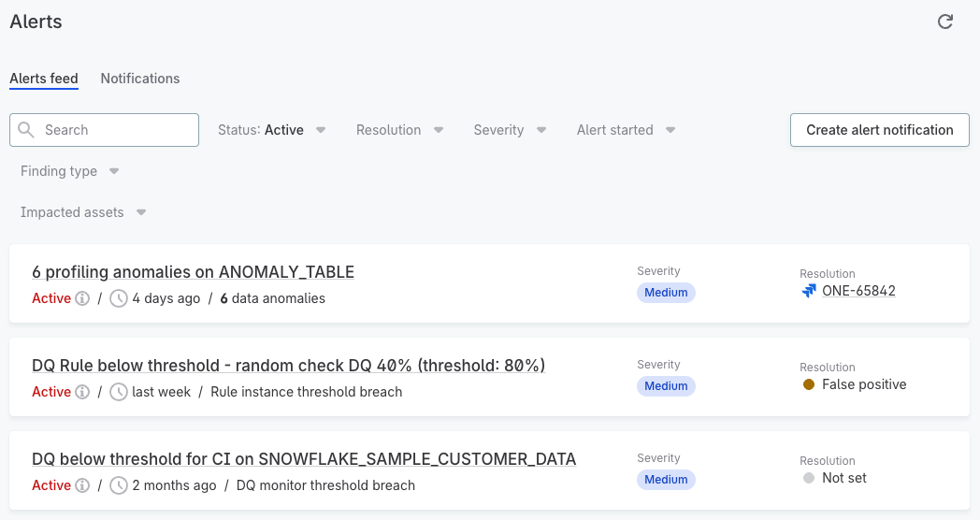This screenshot has height=520, width=980.
Task: Click the 'Alerts' page heading
Action: 36,22
